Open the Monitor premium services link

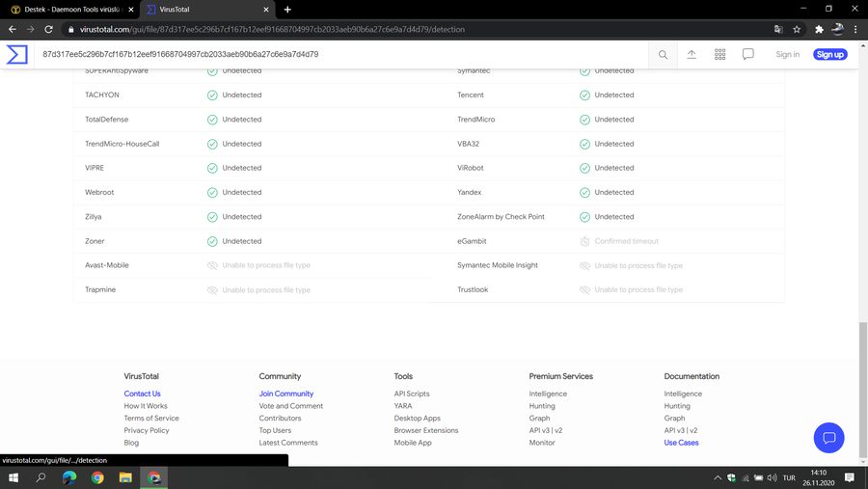(542, 443)
